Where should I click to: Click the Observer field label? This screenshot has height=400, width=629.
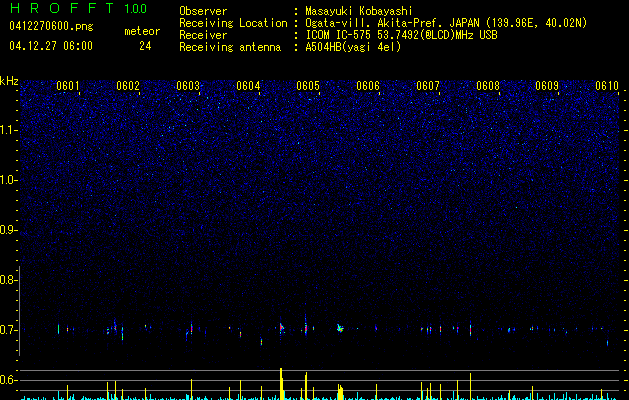point(203,11)
